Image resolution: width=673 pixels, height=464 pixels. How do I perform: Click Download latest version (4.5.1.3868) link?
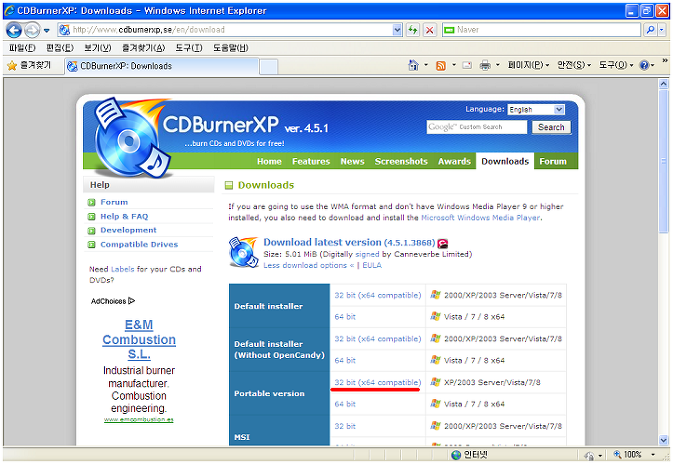pyautogui.click(x=349, y=242)
